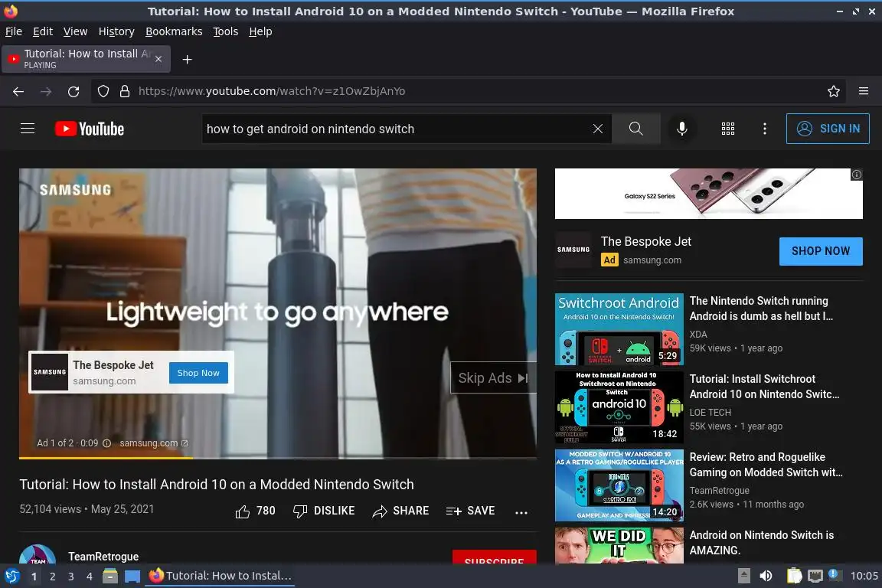Open the Help menu

click(260, 31)
